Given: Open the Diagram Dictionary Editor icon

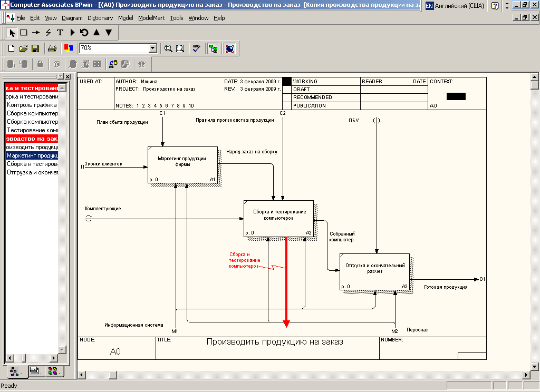Looking at the screenshot, I should [x=72, y=33].
